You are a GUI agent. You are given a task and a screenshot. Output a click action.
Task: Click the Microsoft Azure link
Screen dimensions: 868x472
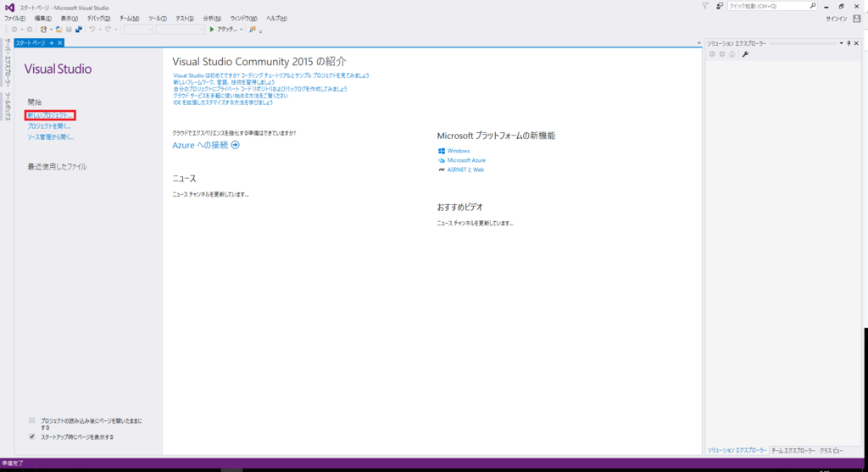click(466, 160)
